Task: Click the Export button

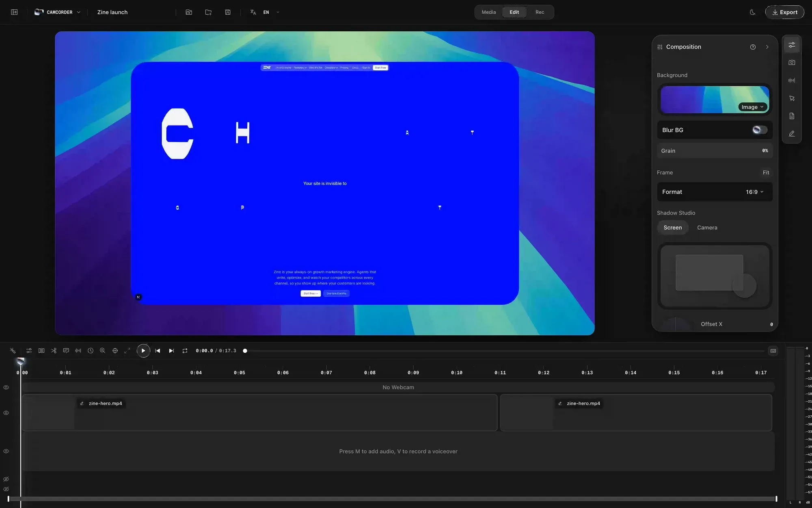Action: 784,12
